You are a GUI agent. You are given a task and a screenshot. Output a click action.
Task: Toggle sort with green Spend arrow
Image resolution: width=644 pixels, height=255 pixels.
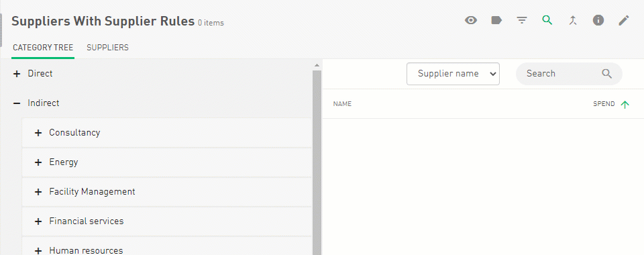point(625,104)
